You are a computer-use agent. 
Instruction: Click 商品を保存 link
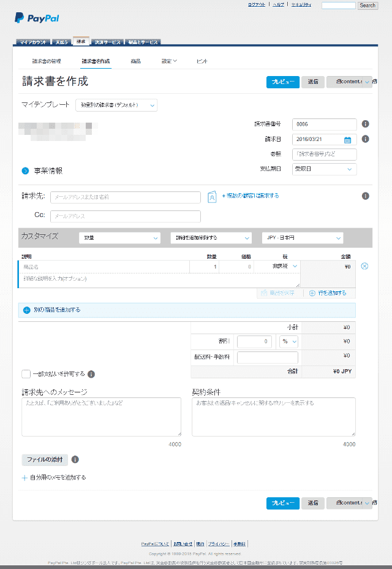click(x=277, y=293)
